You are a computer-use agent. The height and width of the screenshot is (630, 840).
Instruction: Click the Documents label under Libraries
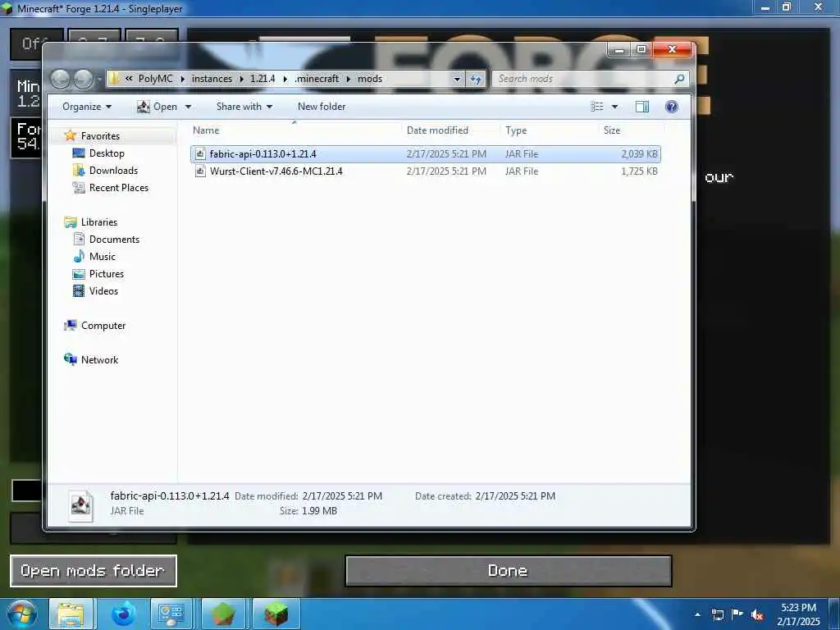[114, 239]
